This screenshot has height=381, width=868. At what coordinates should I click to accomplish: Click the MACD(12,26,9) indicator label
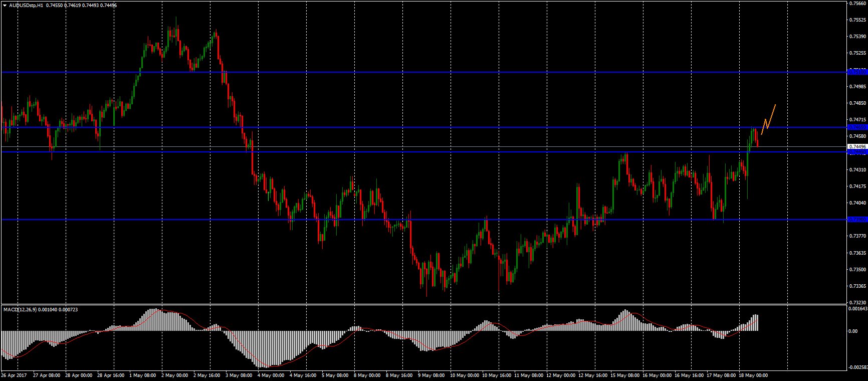[21, 310]
